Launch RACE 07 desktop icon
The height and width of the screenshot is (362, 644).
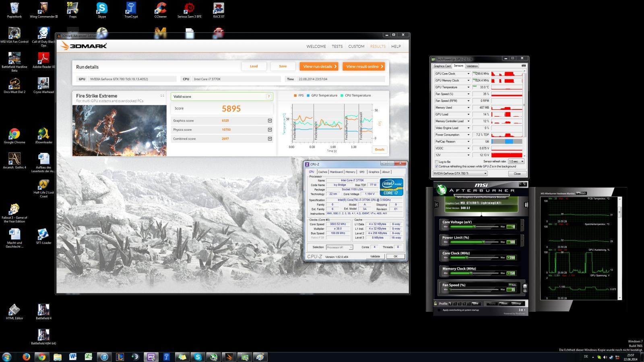coord(219,10)
